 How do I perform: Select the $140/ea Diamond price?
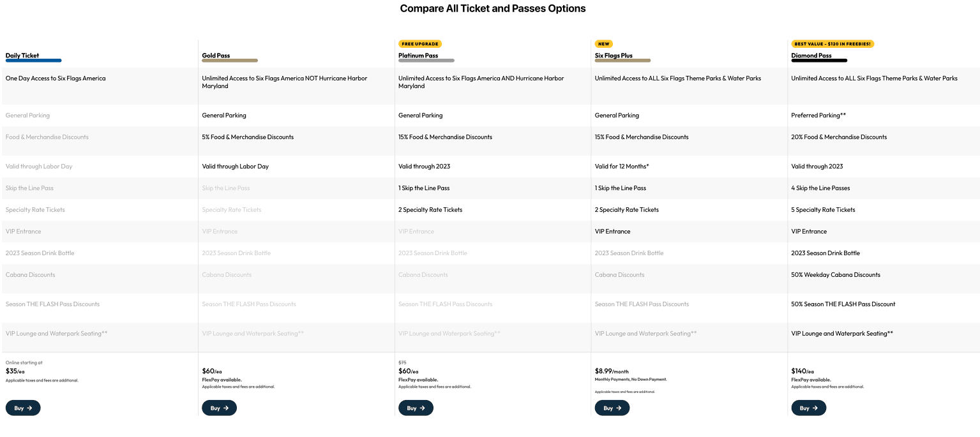point(803,371)
